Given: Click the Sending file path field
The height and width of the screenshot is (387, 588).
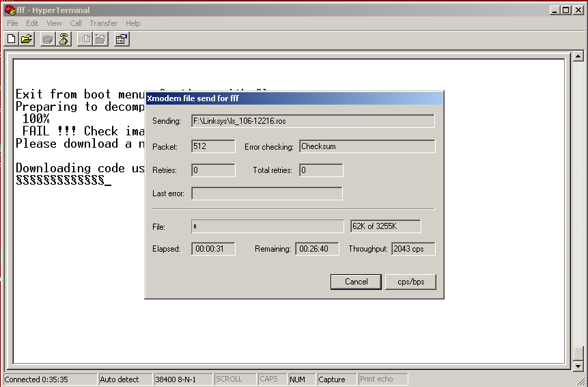Looking at the screenshot, I should click(313, 121).
